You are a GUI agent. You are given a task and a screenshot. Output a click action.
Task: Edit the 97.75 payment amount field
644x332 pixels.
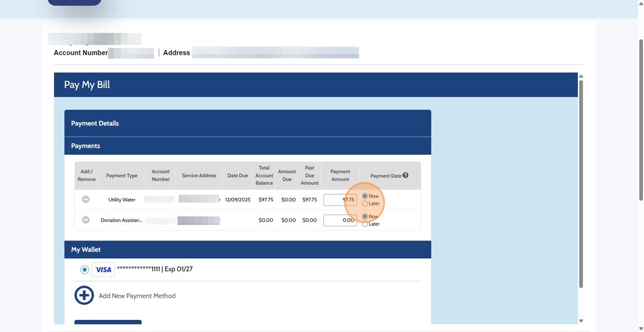(x=340, y=199)
